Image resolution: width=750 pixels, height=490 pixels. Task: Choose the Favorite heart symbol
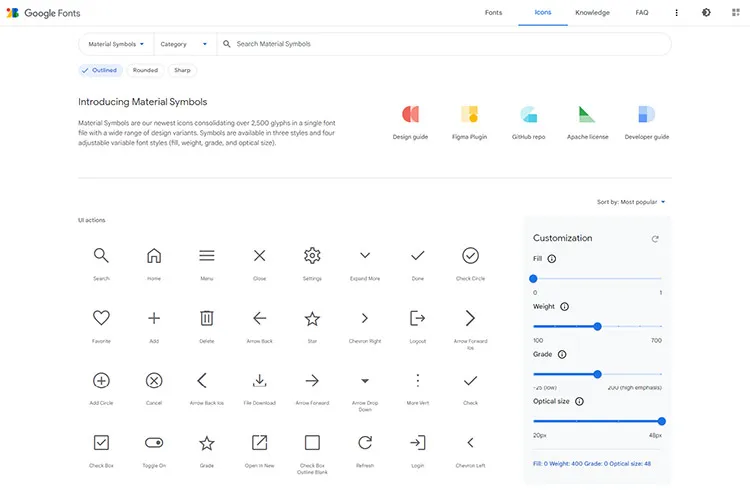coord(101,318)
